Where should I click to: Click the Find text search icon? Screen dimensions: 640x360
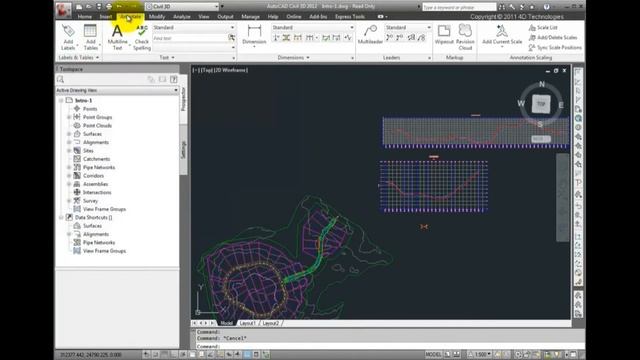(x=231, y=38)
